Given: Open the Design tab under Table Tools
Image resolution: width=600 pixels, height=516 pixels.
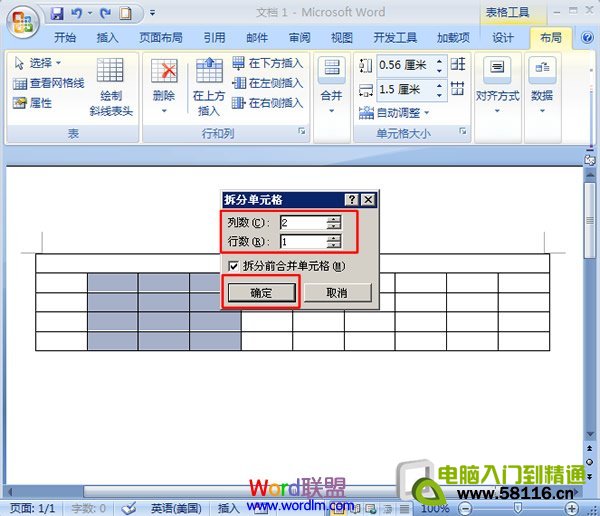Looking at the screenshot, I should tap(503, 38).
